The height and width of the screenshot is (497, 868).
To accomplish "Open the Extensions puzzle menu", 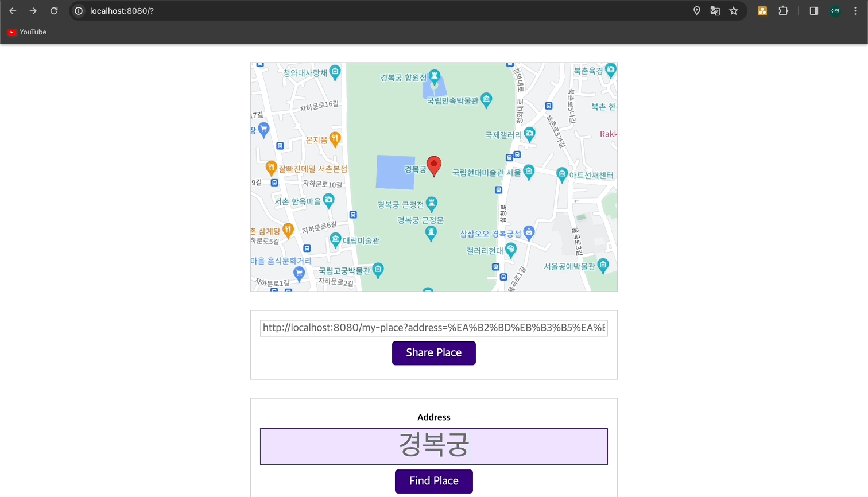I will pos(783,11).
